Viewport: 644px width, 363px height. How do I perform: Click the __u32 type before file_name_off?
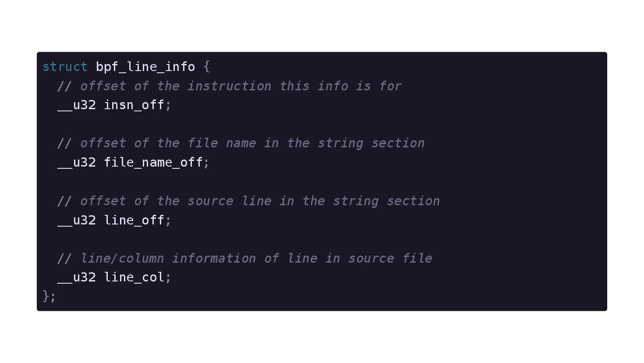77,163
